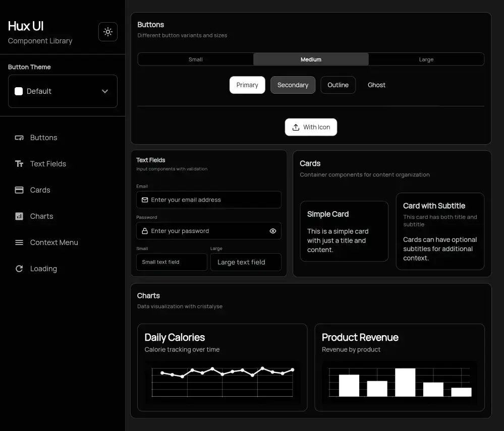Focus the Large text field input
Viewport: 504px width, 431px height.
click(246, 262)
